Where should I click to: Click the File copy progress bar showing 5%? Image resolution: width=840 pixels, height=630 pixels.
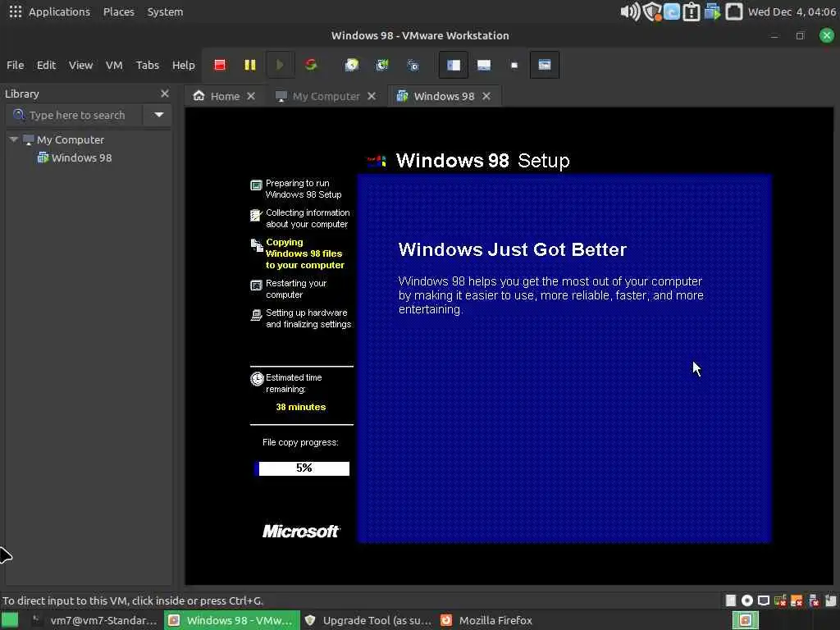[302, 468]
